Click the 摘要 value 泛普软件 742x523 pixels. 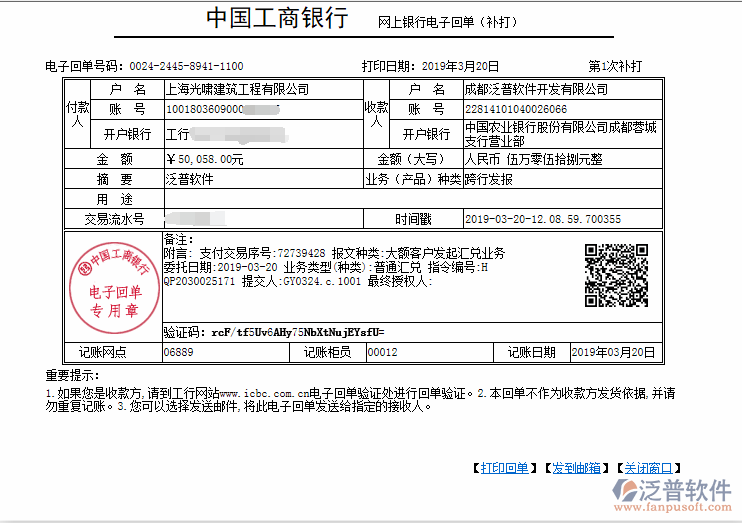click(x=189, y=179)
